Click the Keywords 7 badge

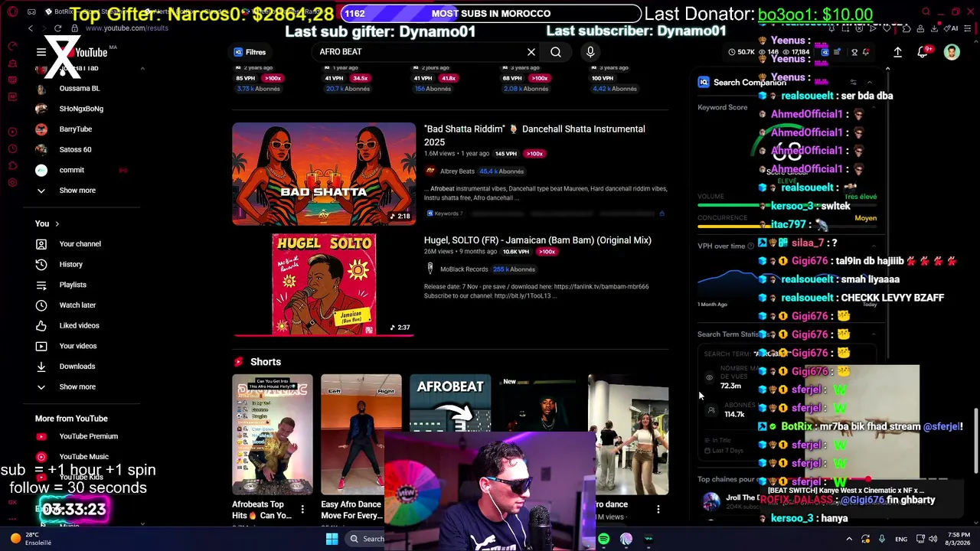[x=445, y=214]
